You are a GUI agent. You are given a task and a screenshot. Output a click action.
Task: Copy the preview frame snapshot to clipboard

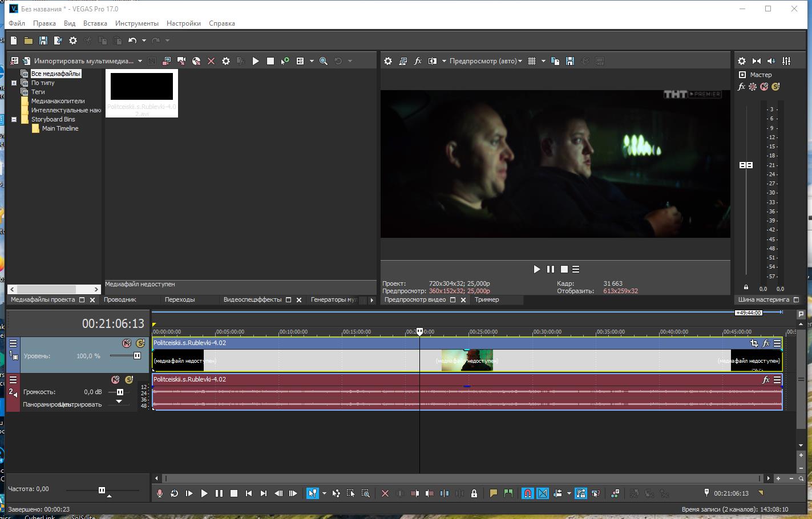555,60
